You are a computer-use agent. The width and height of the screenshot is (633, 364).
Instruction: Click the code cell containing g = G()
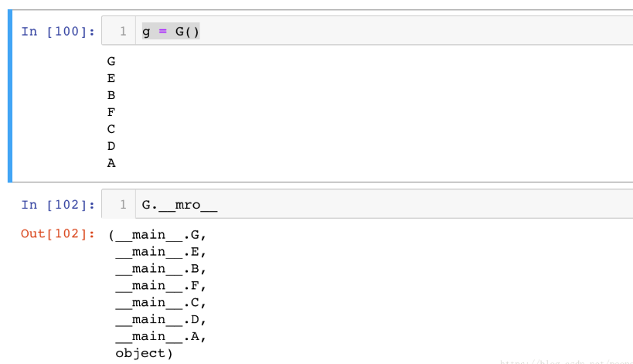click(x=367, y=31)
